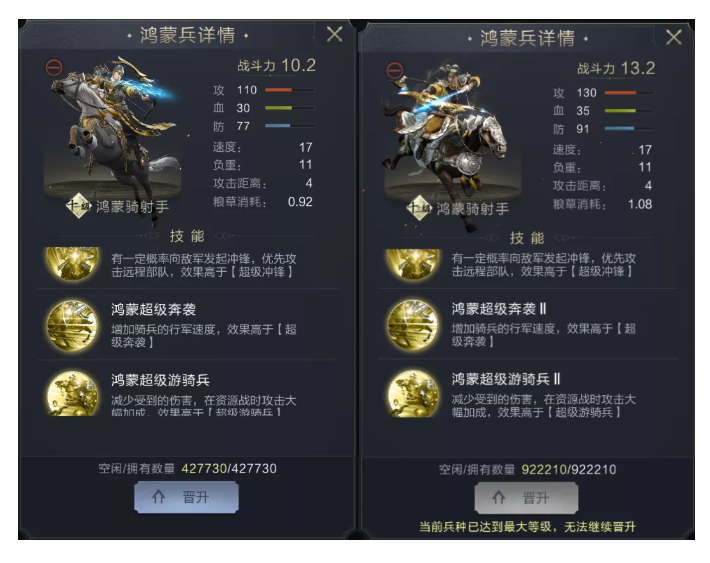Tap the 427730/427730 idle count text
The image size is (710, 563).
tap(229, 468)
